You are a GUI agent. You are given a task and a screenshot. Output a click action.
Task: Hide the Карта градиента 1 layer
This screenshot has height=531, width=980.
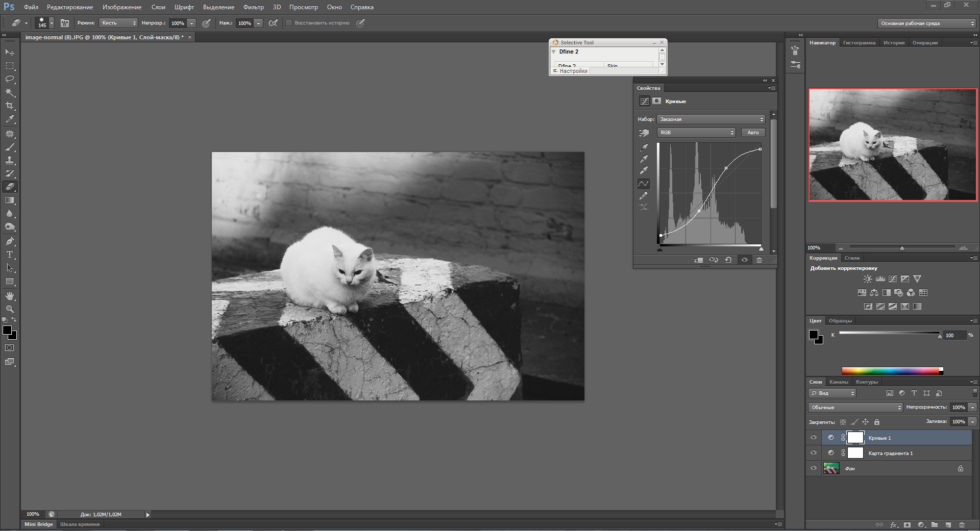coord(814,453)
